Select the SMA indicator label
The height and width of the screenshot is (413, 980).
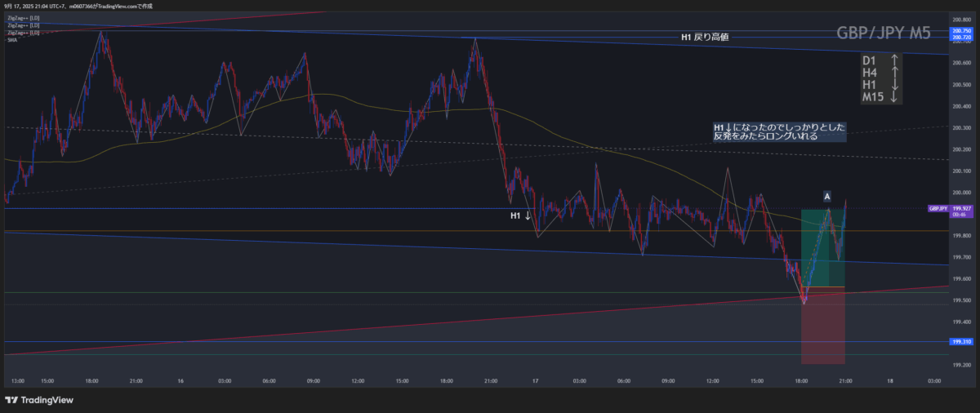11,39
